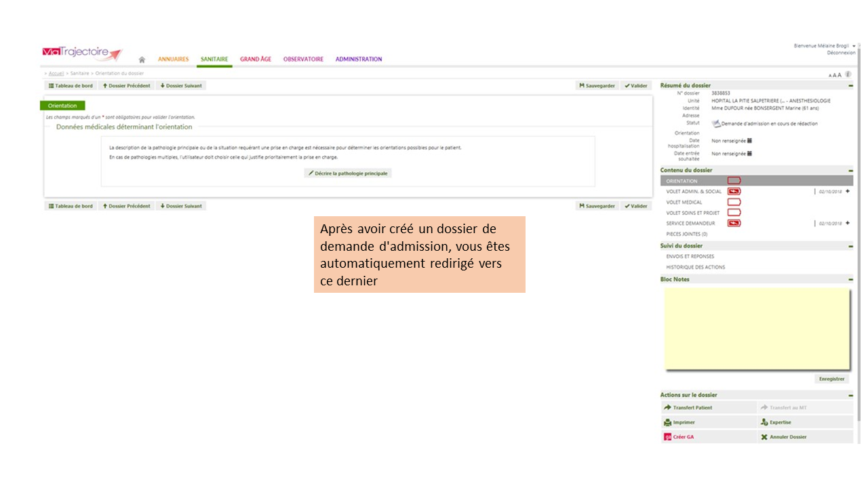Click the info icon near font size
Viewport: 868px width, 488px height.
(x=848, y=75)
